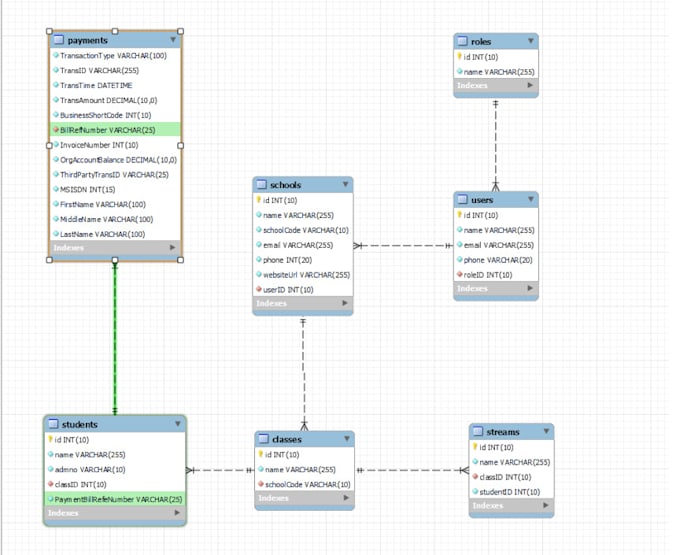
Task: Select phone VARCHAR(20) in users table
Action: click(x=498, y=260)
